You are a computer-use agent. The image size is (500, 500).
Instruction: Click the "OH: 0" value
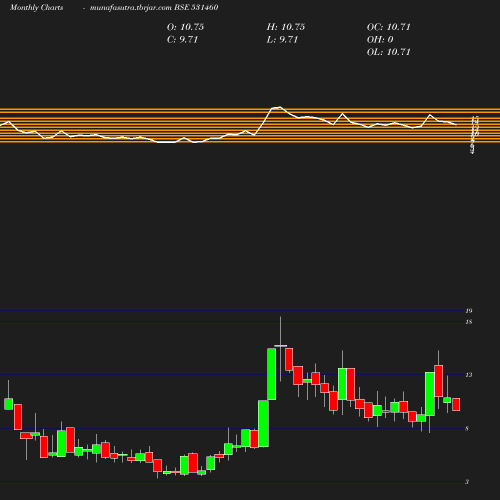[x=380, y=40]
